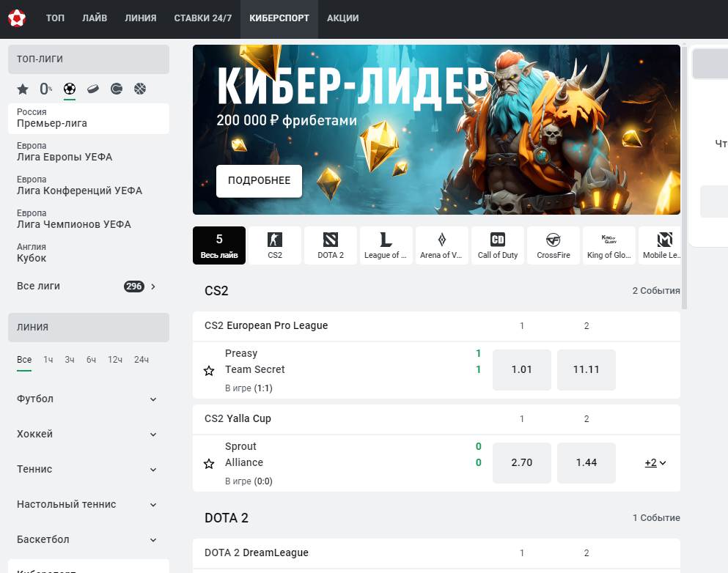The width and height of the screenshot is (728, 573).
Task: Expand the Баскетбол category
Action: click(88, 540)
